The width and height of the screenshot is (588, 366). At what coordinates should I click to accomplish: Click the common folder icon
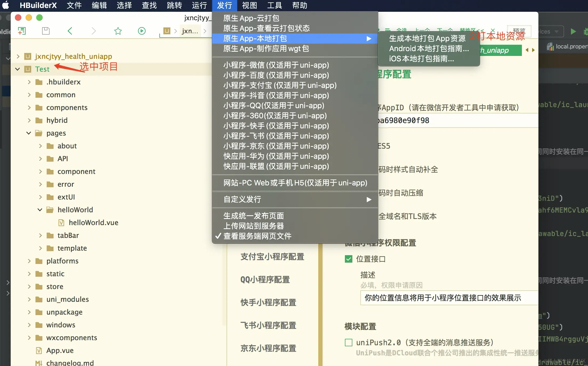[x=39, y=95]
